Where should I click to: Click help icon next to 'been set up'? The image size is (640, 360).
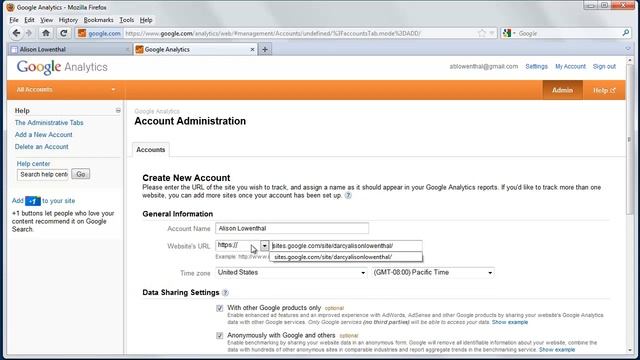pos(348,196)
